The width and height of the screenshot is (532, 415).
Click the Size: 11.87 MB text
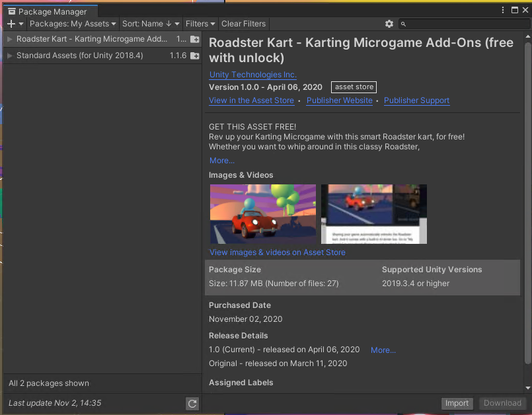coord(274,283)
